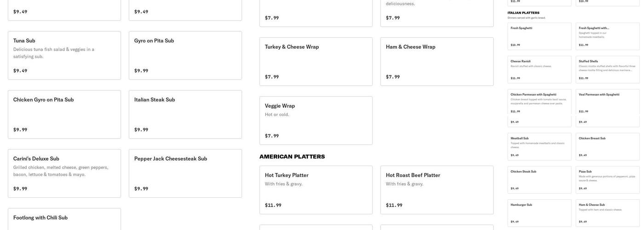The image size is (644, 230).
Task: Select the Tuna Sub menu item
Action: pyautogui.click(x=64, y=55)
